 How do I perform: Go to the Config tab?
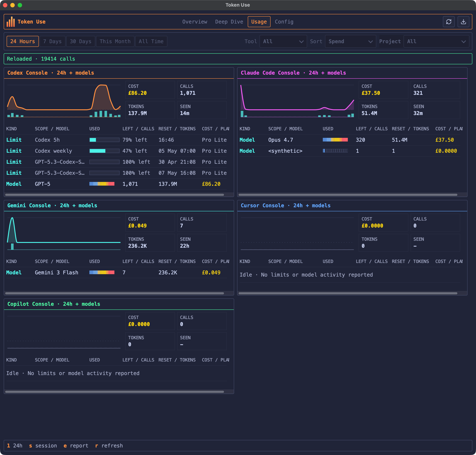(x=284, y=22)
